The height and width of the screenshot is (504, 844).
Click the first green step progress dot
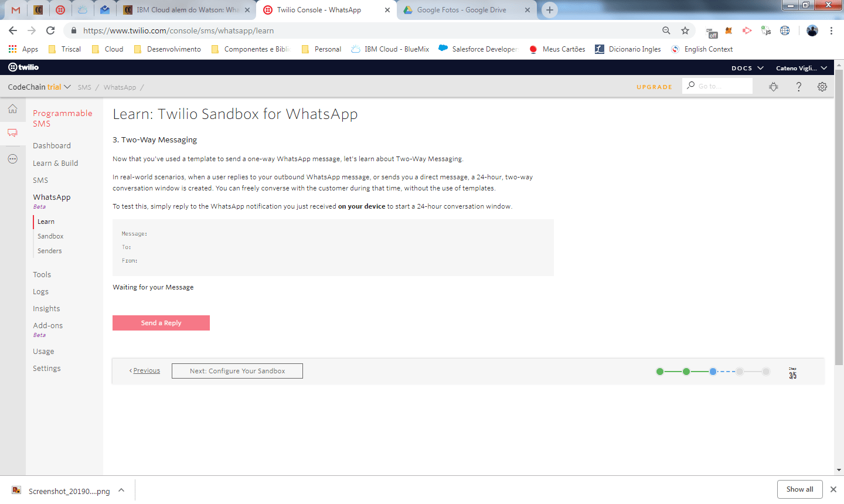[x=660, y=372]
